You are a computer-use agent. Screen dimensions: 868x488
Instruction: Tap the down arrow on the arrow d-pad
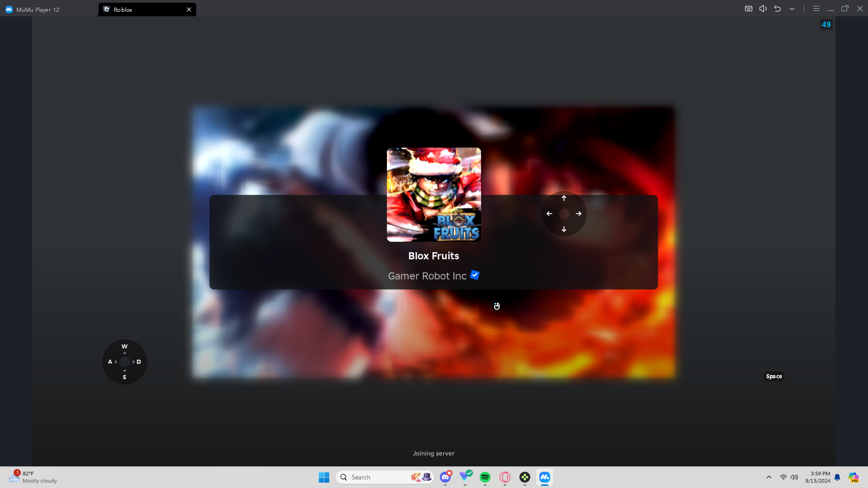click(x=564, y=229)
